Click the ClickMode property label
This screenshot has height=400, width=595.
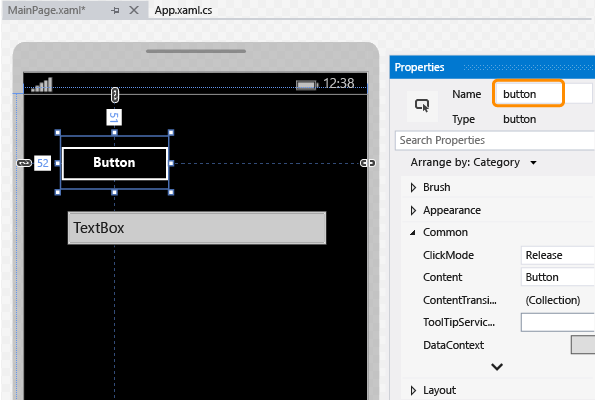tap(448, 255)
